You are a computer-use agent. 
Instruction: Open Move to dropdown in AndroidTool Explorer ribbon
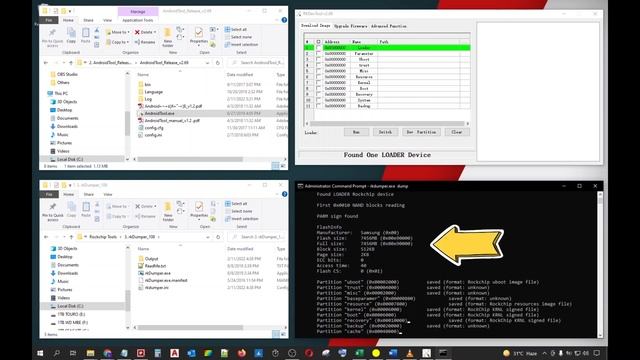coord(118,32)
